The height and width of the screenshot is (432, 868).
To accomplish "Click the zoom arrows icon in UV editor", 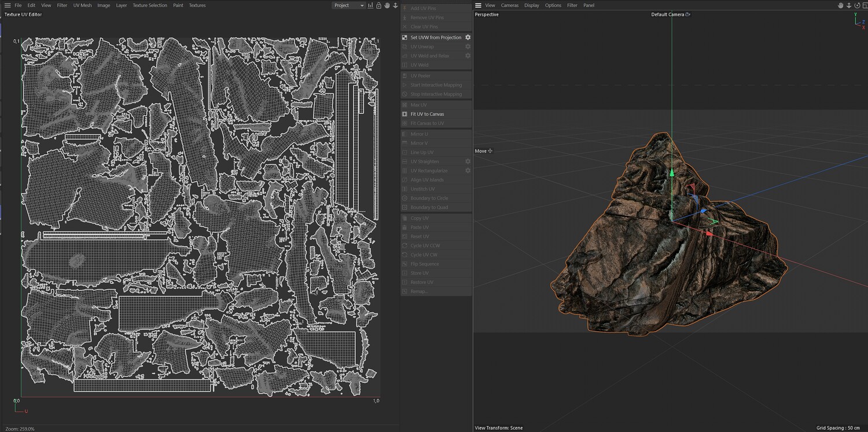I will 395,5.
